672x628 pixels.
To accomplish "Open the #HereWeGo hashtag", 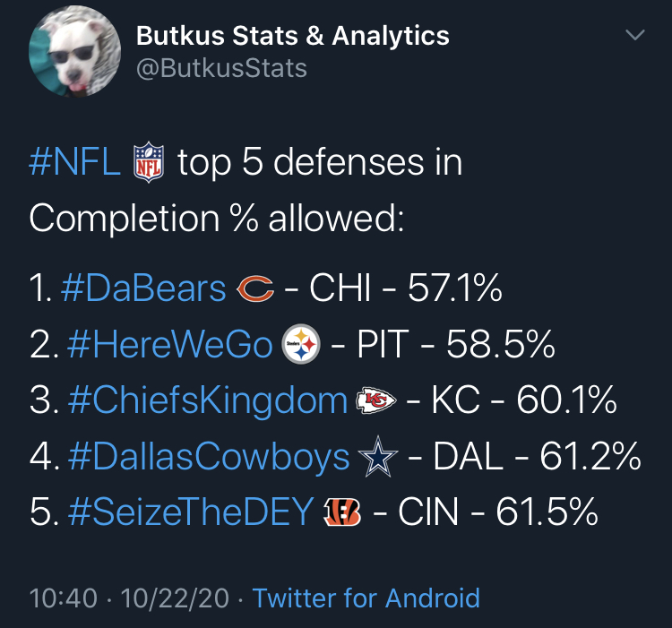I will (169, 344).
